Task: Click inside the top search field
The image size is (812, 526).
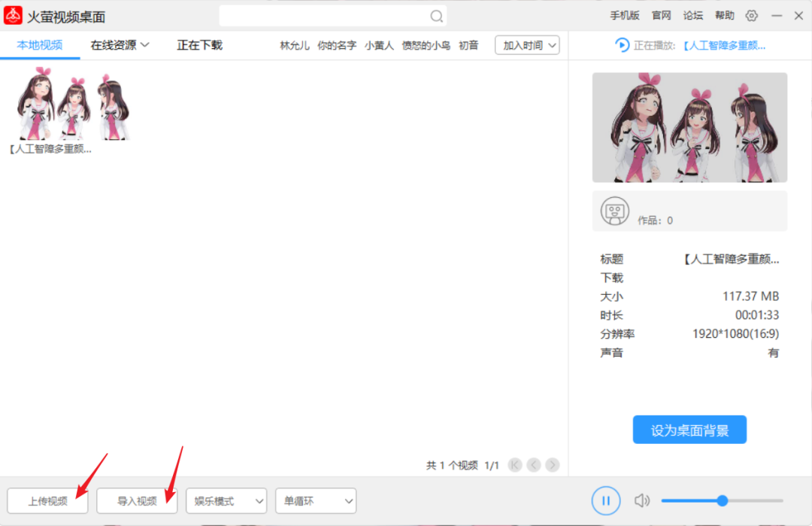Action: point(332,16)
